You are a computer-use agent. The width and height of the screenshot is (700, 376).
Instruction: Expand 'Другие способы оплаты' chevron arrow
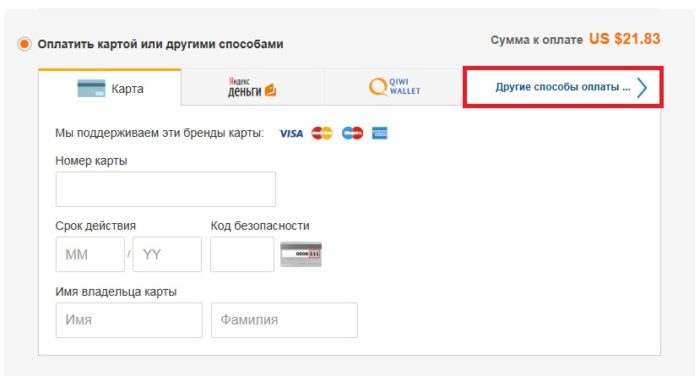pyautogui.click(x=642, y=88)
